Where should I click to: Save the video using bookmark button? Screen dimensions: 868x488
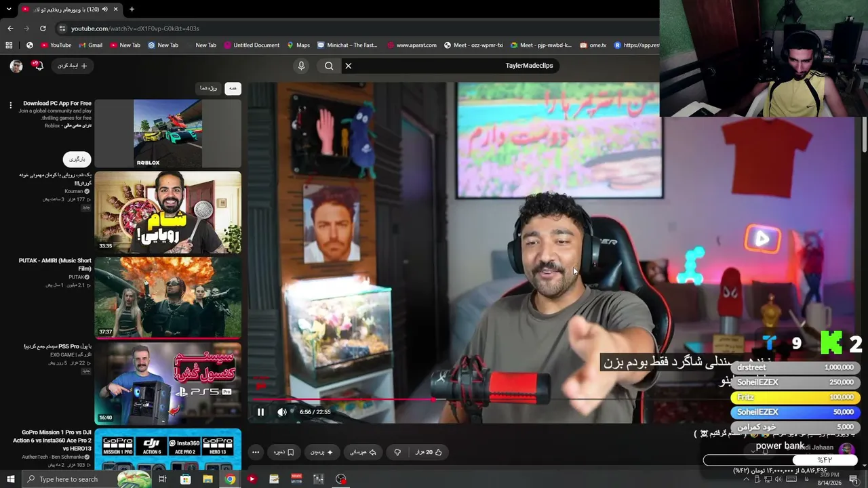(x=284, y=452)
